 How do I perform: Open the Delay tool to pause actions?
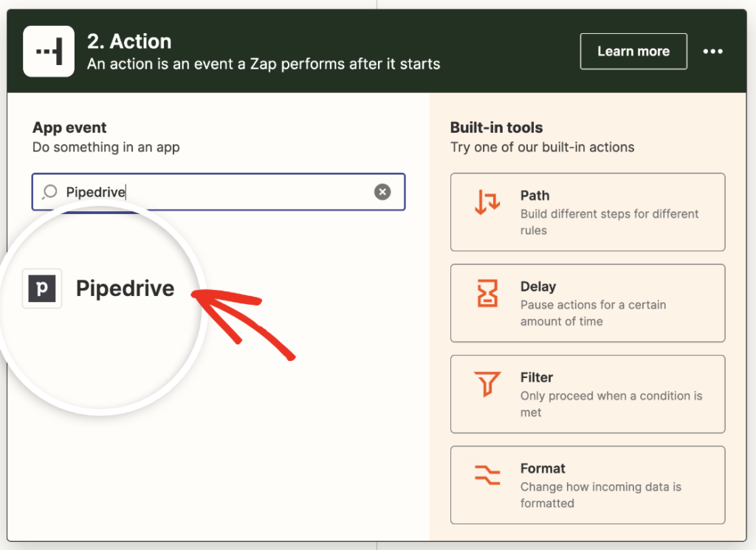588,303
